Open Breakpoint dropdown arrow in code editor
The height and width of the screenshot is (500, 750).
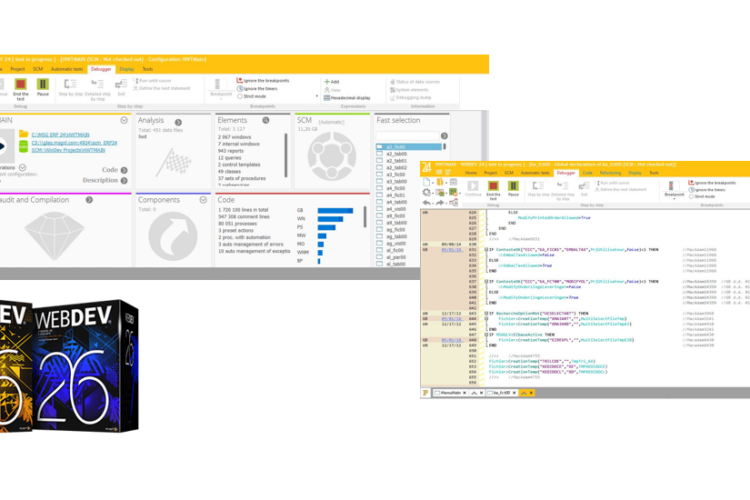tap(674, 199)
